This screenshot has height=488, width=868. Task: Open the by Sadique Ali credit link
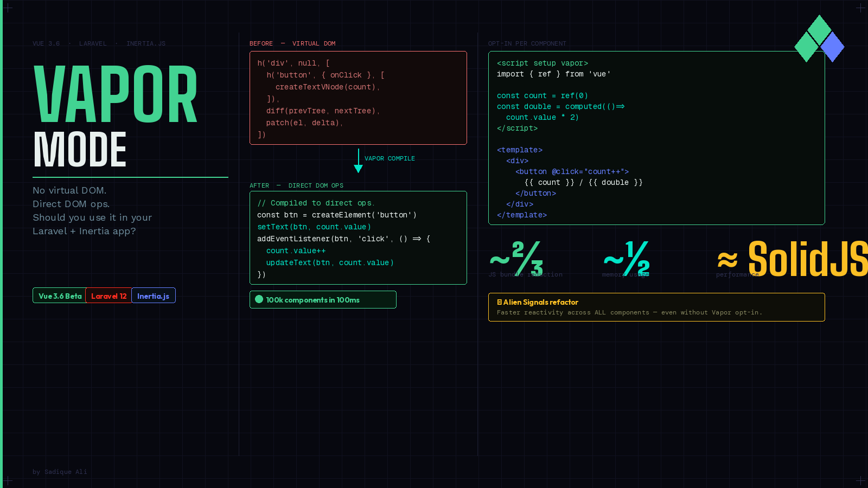click(60, 472)
